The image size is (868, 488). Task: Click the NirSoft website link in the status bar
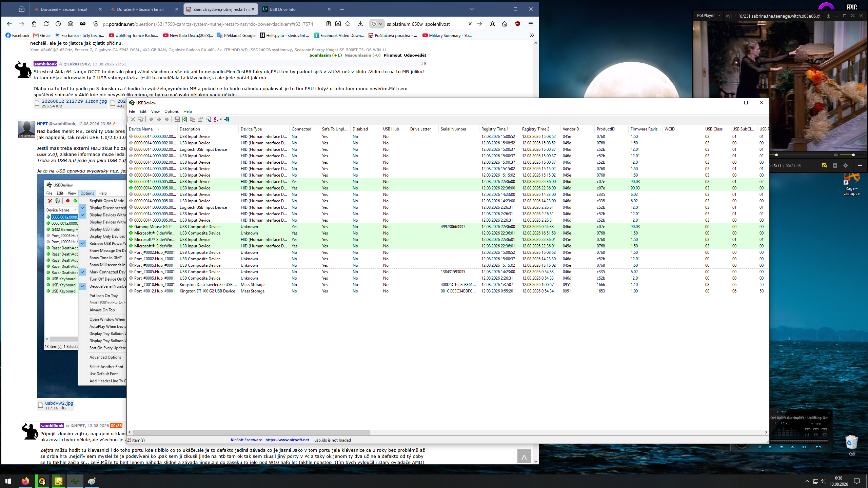coord(287,440)
